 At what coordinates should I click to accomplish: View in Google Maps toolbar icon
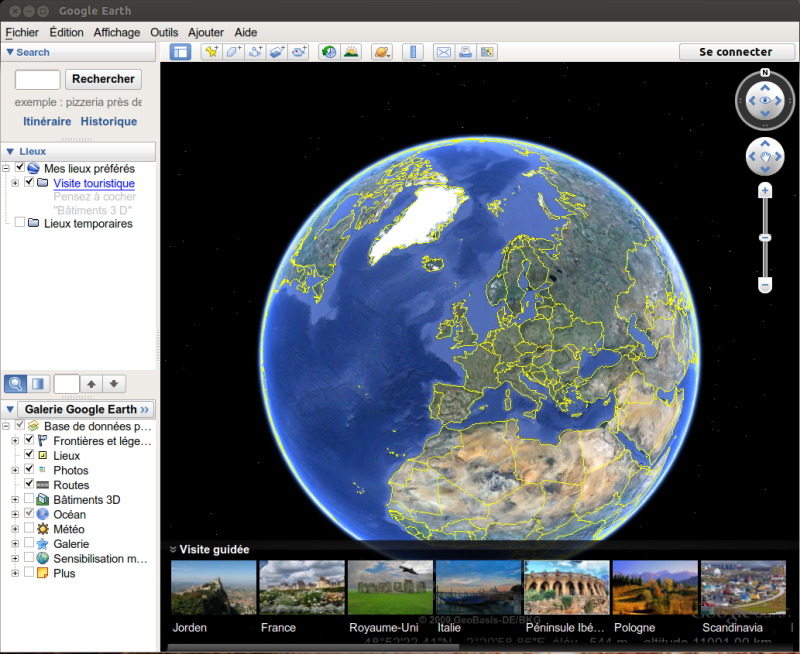pos(487,52)
